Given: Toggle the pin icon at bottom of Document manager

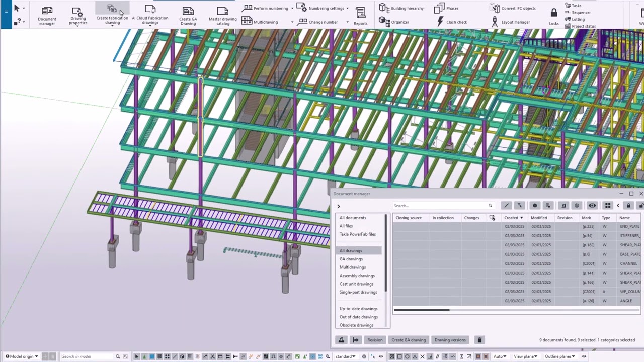Looking at the screenshot, I should point(341,340).
